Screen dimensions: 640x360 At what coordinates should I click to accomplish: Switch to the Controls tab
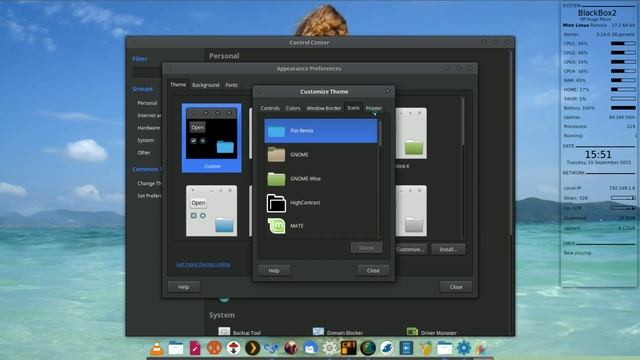[270, 108]
